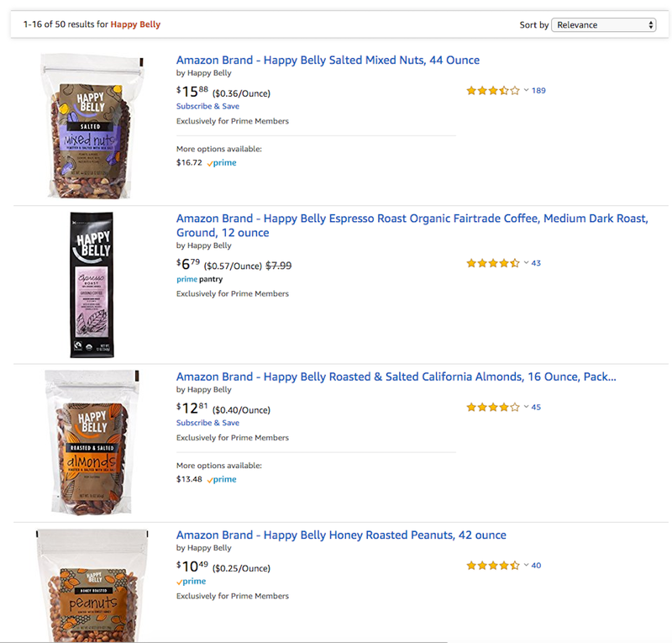
Task: Click the star rating for California Almonds
Action: tap(493, 407)
